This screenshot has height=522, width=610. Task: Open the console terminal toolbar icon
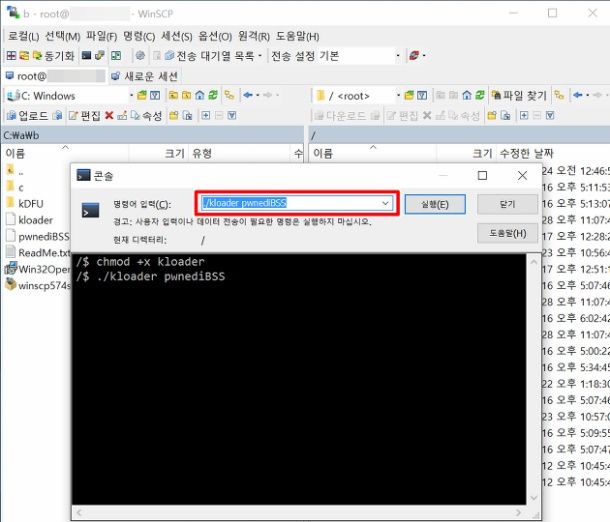click(x=86, y=56)
